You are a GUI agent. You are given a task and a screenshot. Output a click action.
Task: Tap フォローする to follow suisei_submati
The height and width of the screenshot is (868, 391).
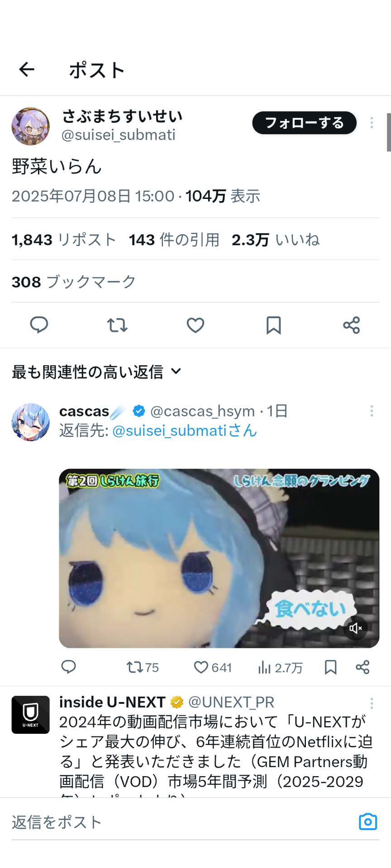[x=305, y=123]
